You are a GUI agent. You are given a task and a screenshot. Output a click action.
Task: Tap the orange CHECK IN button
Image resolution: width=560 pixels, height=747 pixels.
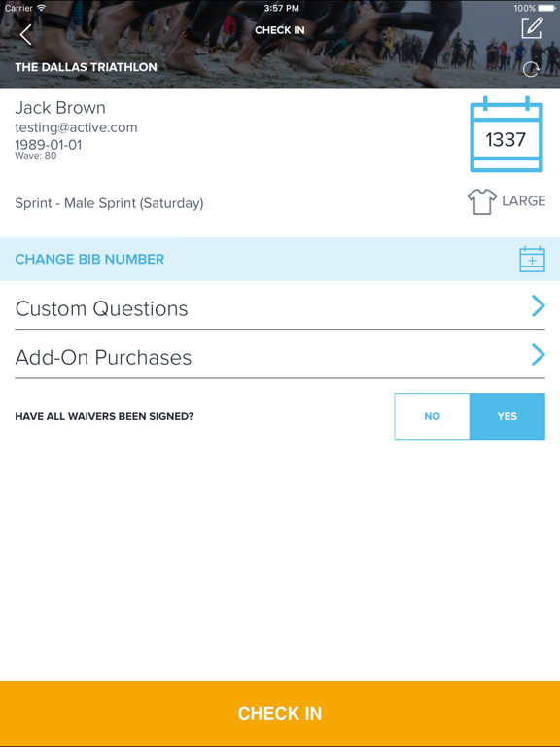click(x=280, y=713)
